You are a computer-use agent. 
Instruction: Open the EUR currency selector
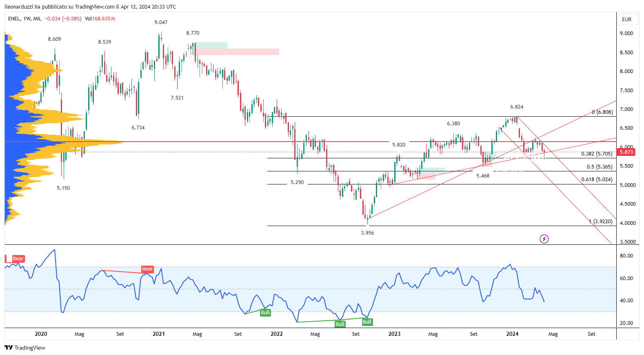627,19
